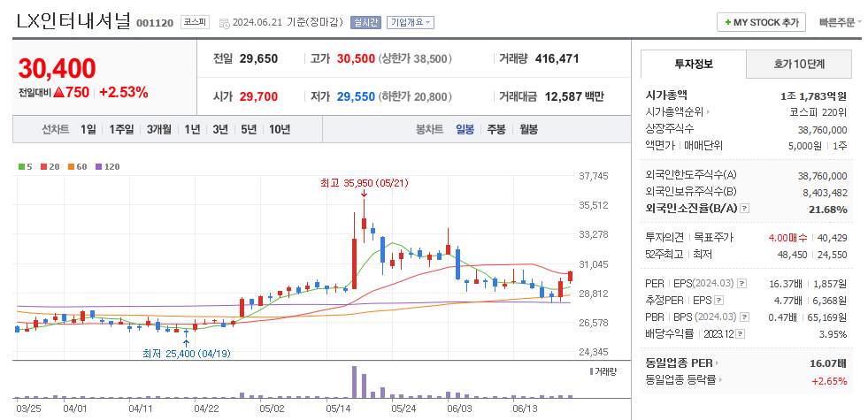
Task: Click the 4.00매수 investment opinion value
Action: pyautogui.click(x=787, y=237)
